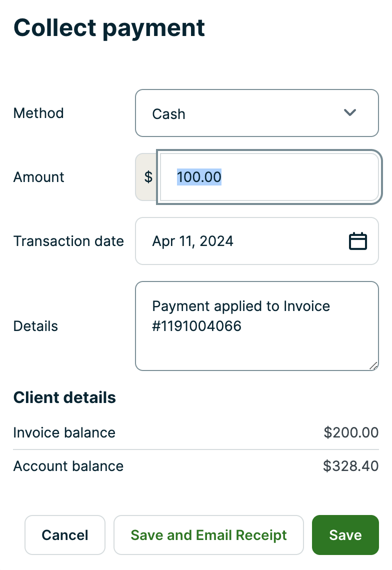Click the payment applied invoice note
This screenshot has width=392, height=570.
point(241,316)
